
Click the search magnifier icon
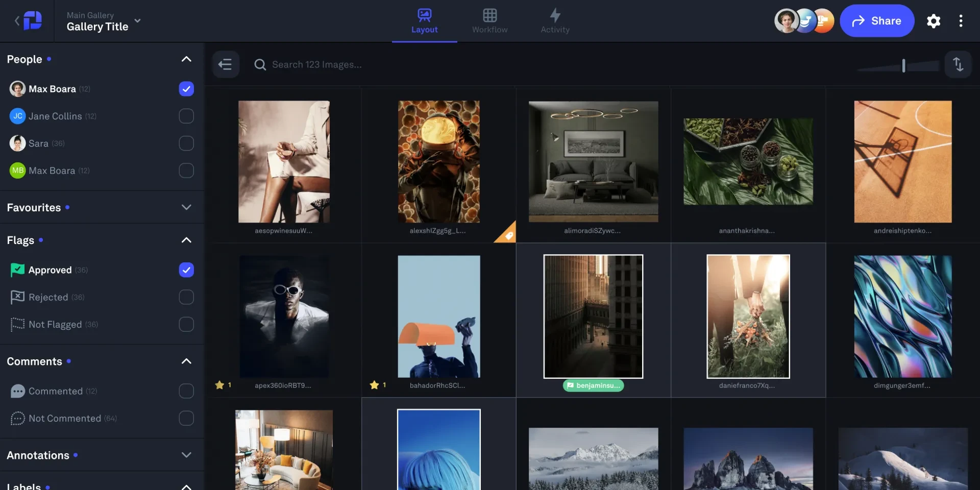click(260, 64)
